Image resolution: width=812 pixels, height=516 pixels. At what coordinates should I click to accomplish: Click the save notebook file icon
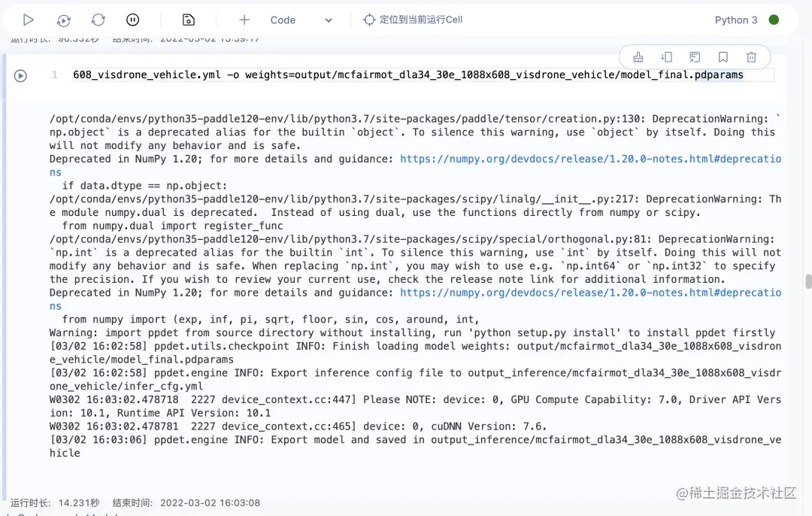point(189,20)
